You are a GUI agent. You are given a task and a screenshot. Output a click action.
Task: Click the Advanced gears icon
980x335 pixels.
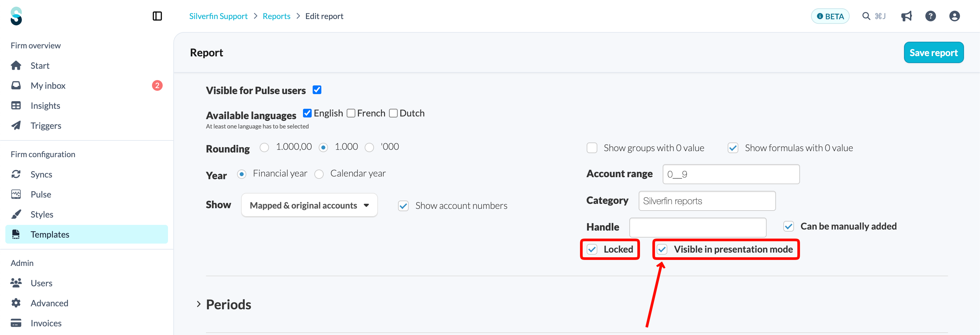[x=16, y=303]
